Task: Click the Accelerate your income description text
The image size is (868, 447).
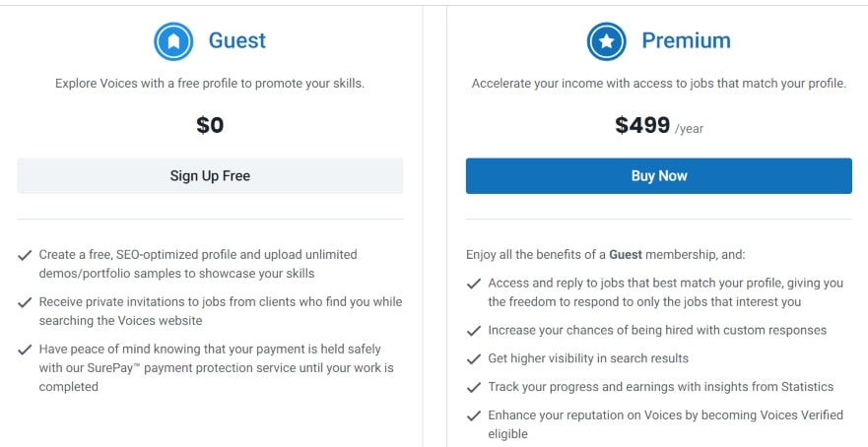Action: 659,84
